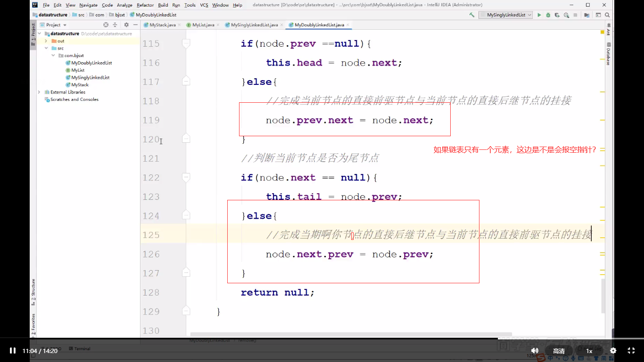Open the File menu
Image resolution: width=644 pixels, height=362 pixels.
(x=46, y=5)
